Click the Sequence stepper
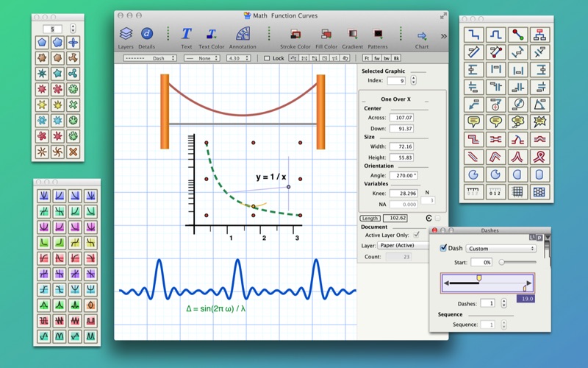This screenshot has width=588, height=368. point(503,325)
